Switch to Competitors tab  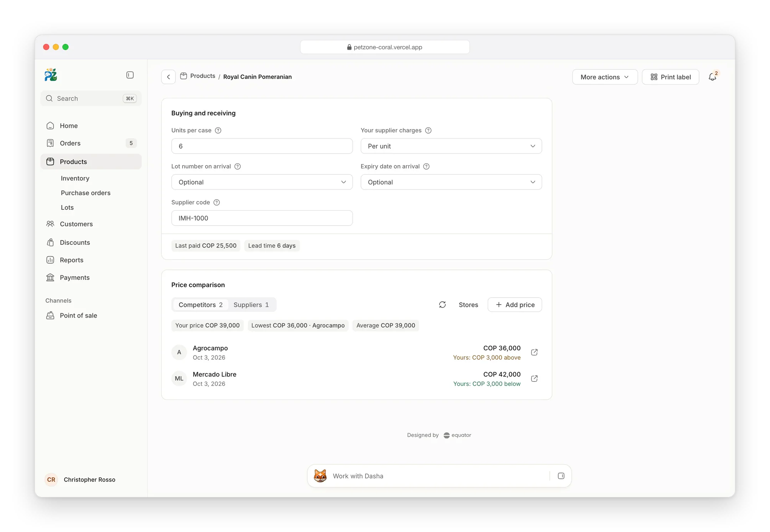pos(200,305)
